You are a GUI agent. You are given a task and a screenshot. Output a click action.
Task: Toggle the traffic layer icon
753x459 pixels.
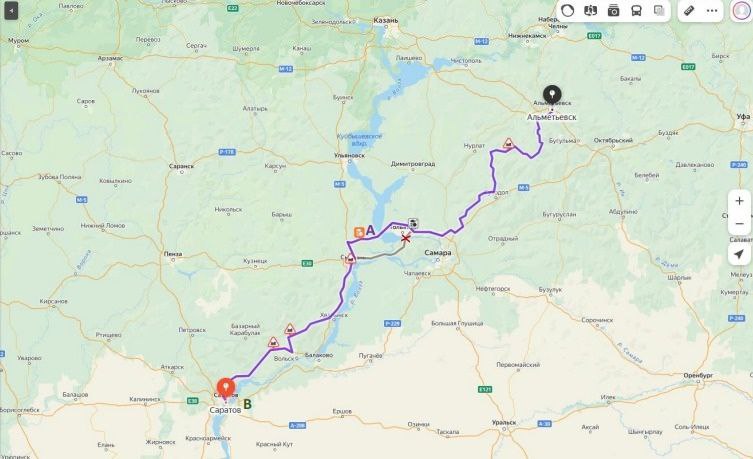click(568, 11)
